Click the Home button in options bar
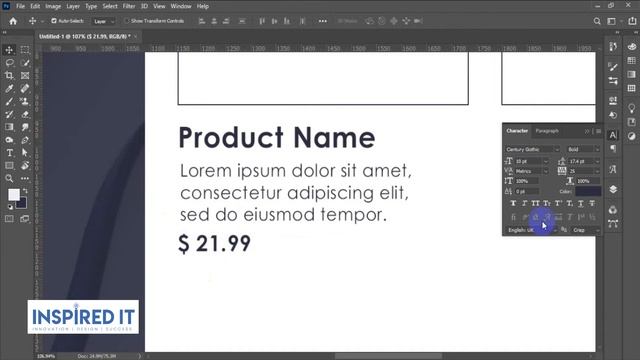Screen dimensions: 640x360 tap(13, 21)
